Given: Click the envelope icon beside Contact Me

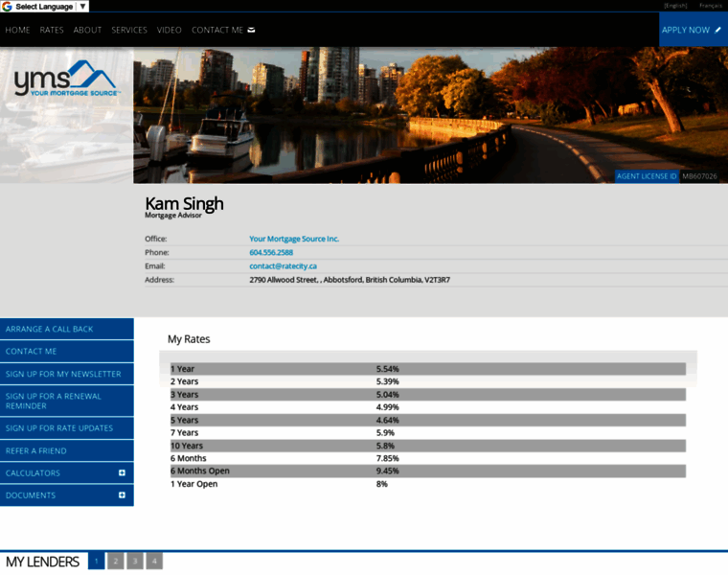Looking at the screenshot, I should (x=251, y=30).
